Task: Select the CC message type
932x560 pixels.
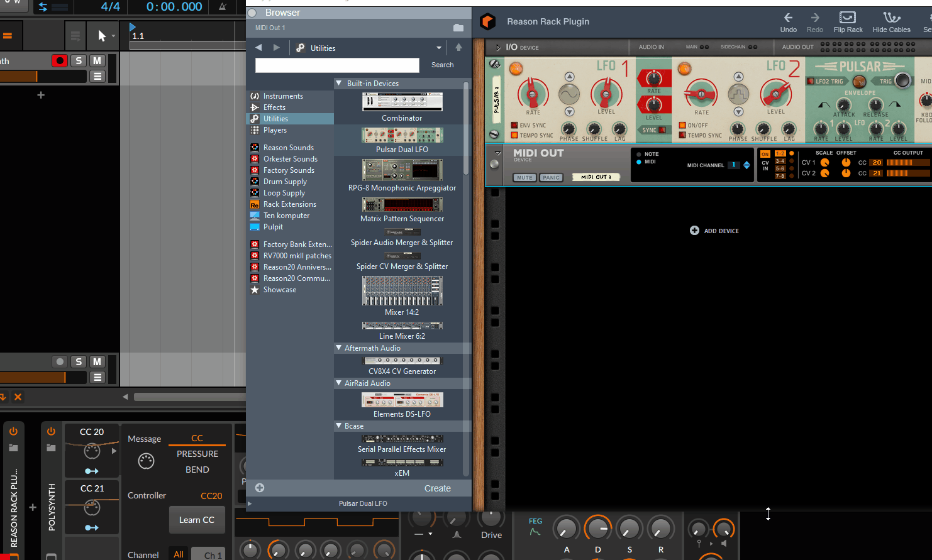Action: [197, 438]
